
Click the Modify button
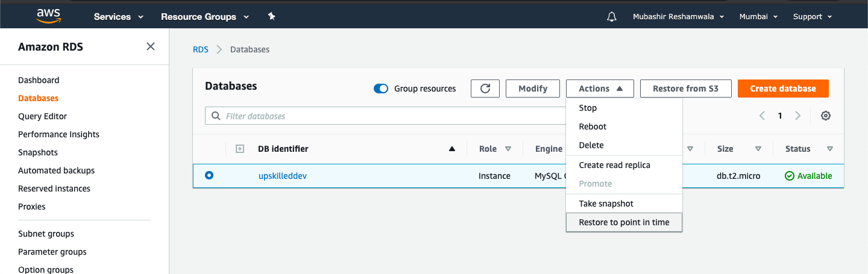(x=533, y=89)
